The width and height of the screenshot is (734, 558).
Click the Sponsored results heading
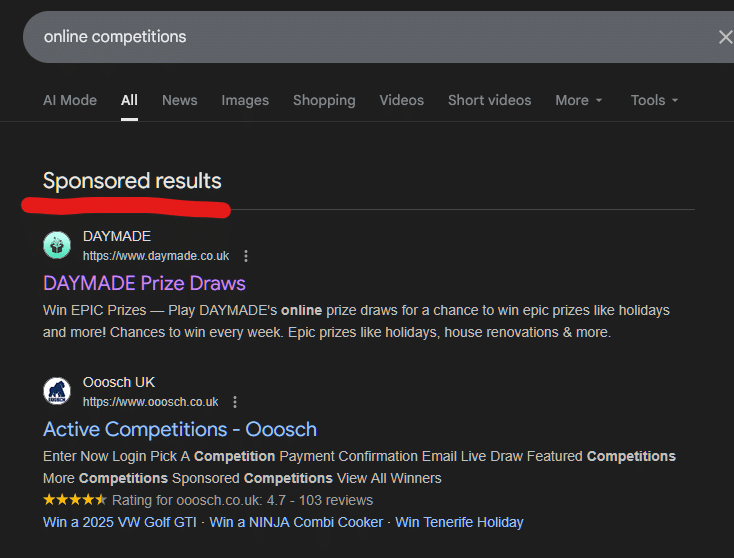pos(132,181)
